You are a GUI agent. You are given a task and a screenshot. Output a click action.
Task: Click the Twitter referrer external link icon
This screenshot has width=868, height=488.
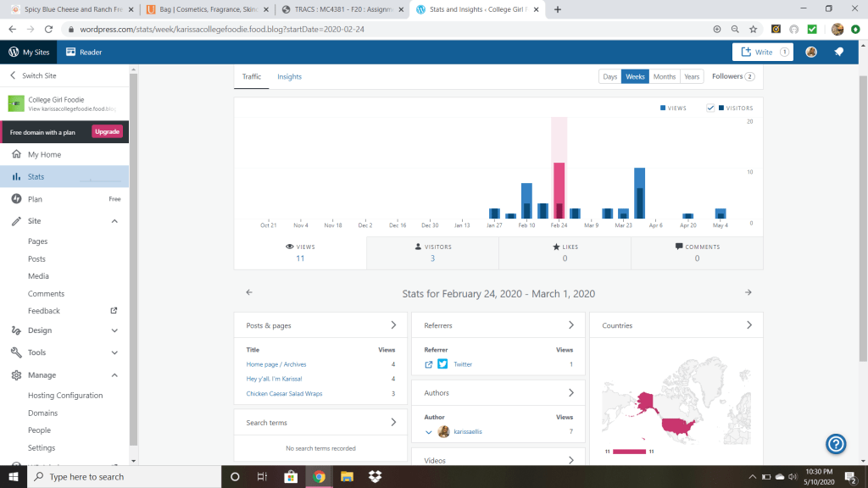click(x=429, y=364)
